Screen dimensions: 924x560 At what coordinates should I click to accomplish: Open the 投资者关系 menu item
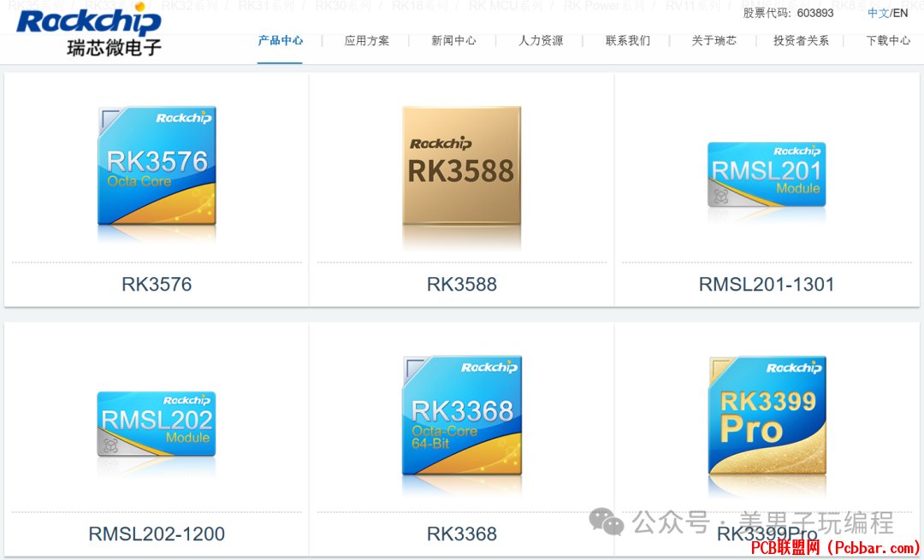[801, 41]
